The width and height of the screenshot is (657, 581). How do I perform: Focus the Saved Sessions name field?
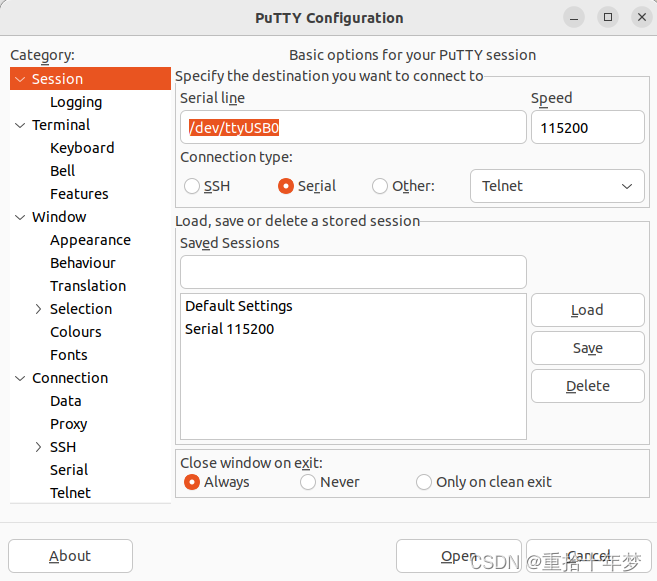[353, 272]
